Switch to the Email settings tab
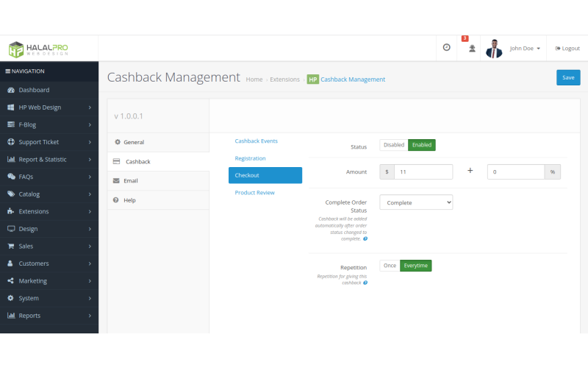The width and height of the screenshot is (588, 368). (x=158, y=180)
